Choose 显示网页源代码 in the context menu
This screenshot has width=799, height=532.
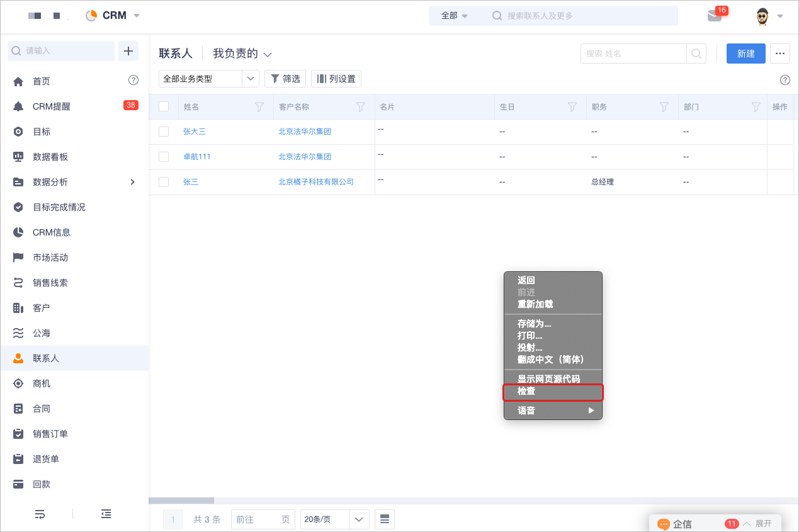coord(553,379)
